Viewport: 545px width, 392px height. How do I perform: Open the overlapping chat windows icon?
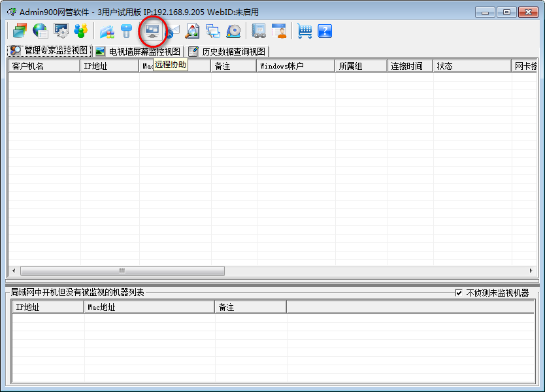(213, 31)
